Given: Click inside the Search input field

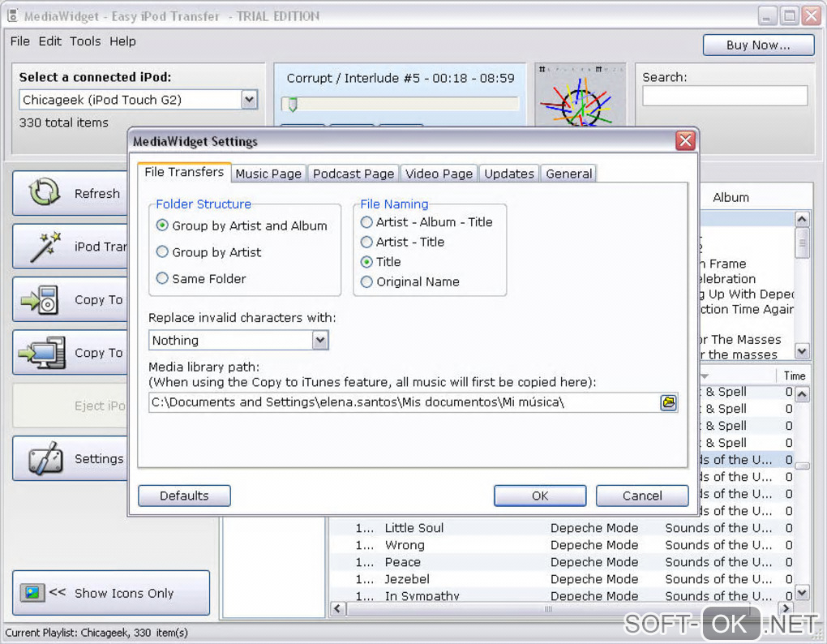Looking at the screenshot, I should [x=725, y=96].
